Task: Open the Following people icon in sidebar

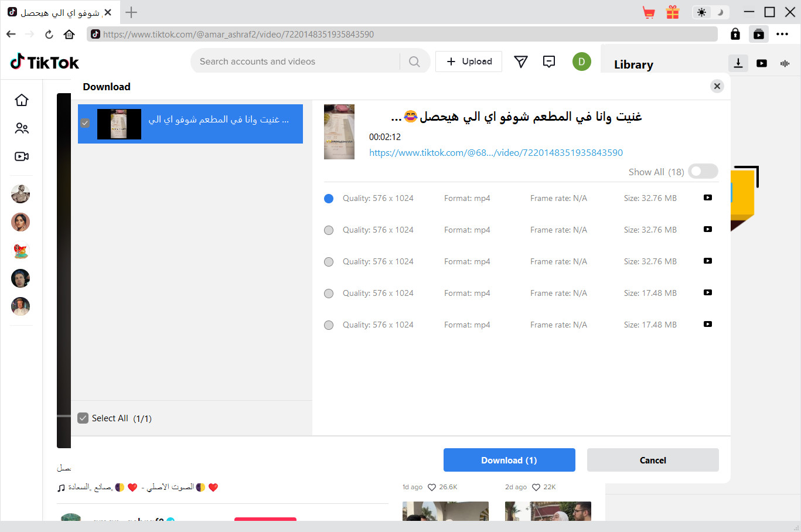Action: [22, 128]
